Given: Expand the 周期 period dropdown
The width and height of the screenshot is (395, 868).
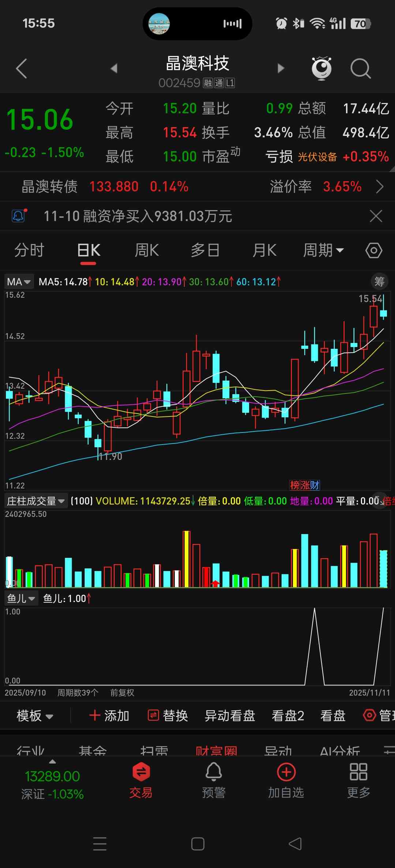Looking at the screenshot, I should [x=323, y=251].
